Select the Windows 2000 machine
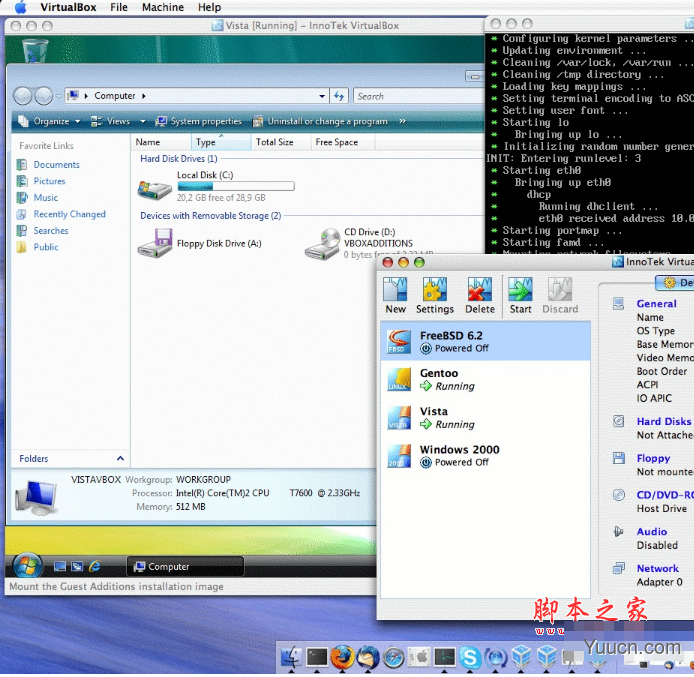Screen dimensions: 694x677 click(x=486, y=456)
